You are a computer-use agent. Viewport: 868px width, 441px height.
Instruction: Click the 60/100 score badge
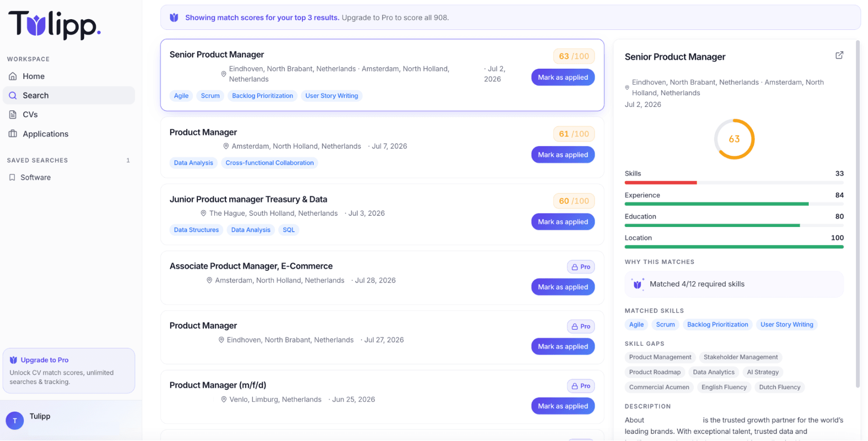tap(574, 201)
